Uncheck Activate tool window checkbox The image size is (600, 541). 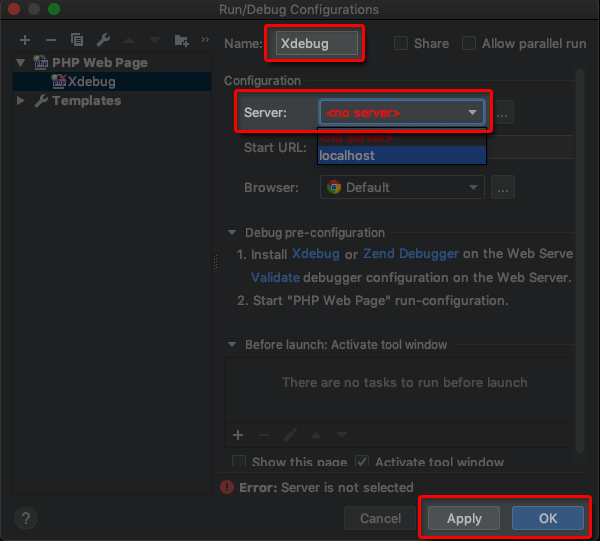click(x=362, y=461)
